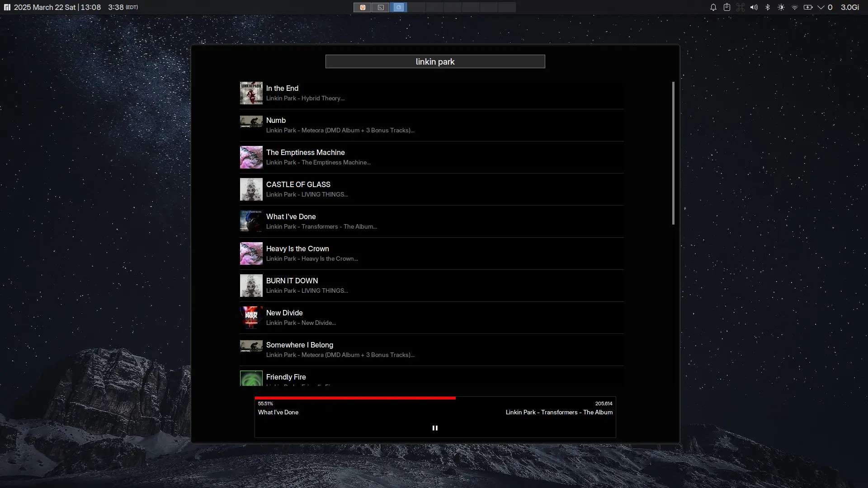The width and height of the screenshot is (868, 488).
Task: Switch to the Brave browser workspace
Action: (363, 7)
